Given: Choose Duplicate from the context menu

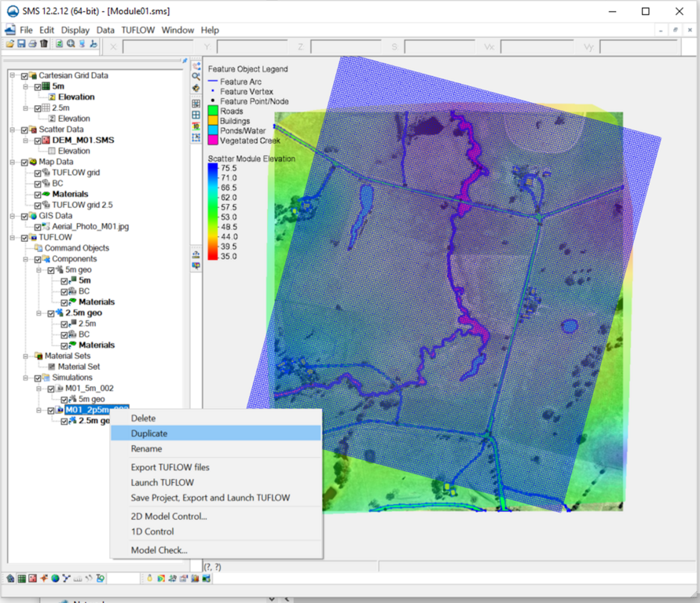Looking at the screenshot, I should point(149,433).
